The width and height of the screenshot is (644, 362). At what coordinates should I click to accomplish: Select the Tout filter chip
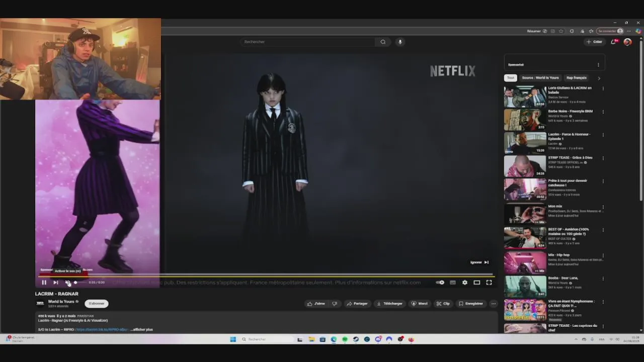point(511,78)
